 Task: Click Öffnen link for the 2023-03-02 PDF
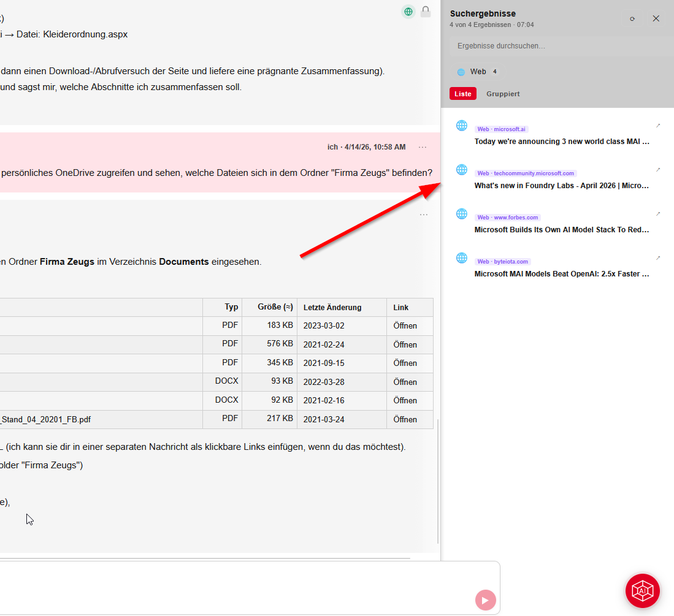(405, 325)
